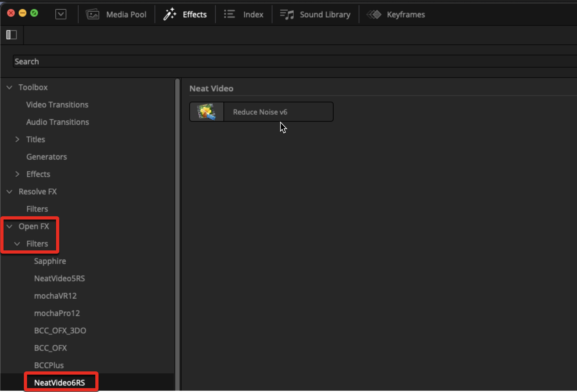Screen dimensions: 577x392
Task: Select NeatVideo5RS filter group
Action: coord(60,278)
